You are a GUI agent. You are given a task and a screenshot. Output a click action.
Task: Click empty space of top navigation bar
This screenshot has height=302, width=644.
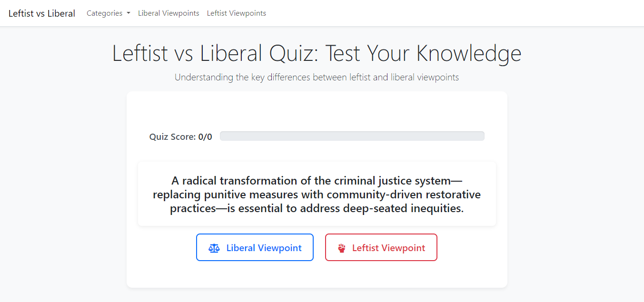[x=452, y=13]
